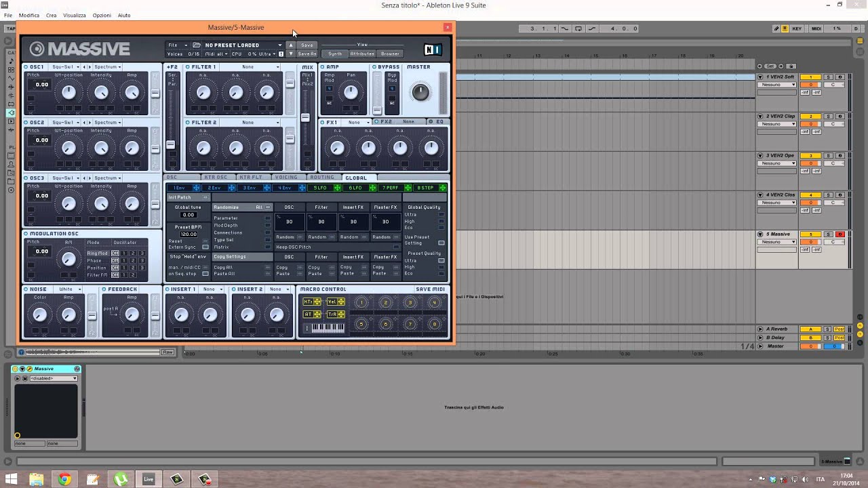
Task: Switch to Browser view
Action: (390, 54)
